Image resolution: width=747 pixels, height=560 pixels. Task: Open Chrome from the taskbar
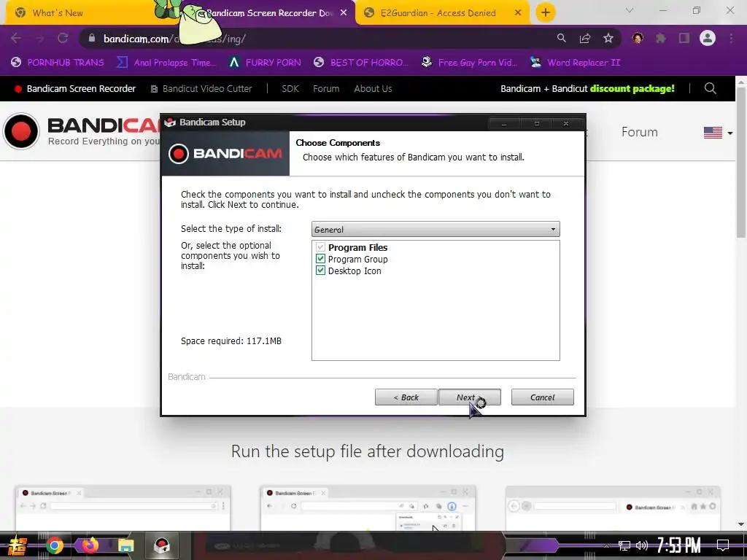(x=54, y=545)
